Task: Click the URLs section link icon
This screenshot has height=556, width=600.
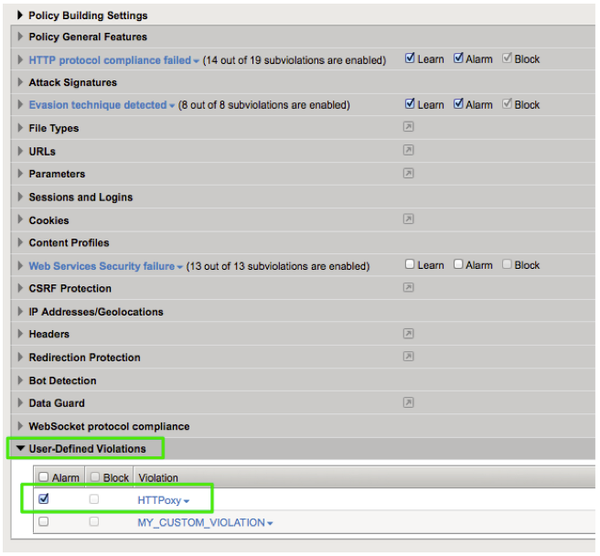Action: pos(408,151)
